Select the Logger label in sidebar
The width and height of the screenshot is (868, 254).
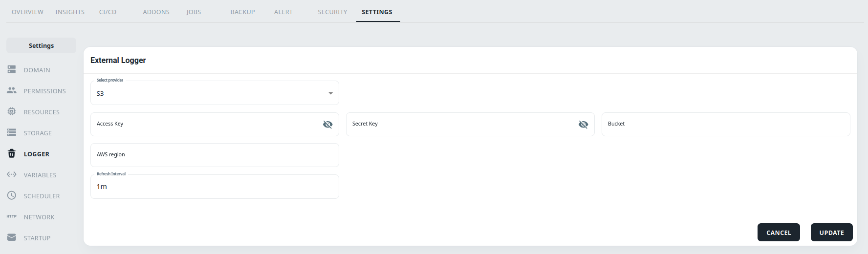coord(37,154)
